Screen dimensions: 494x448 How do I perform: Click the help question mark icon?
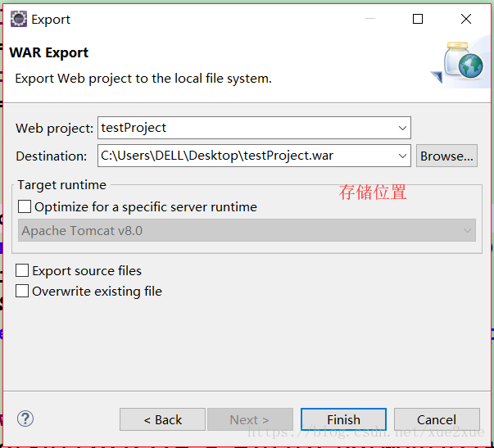point(25,419)
